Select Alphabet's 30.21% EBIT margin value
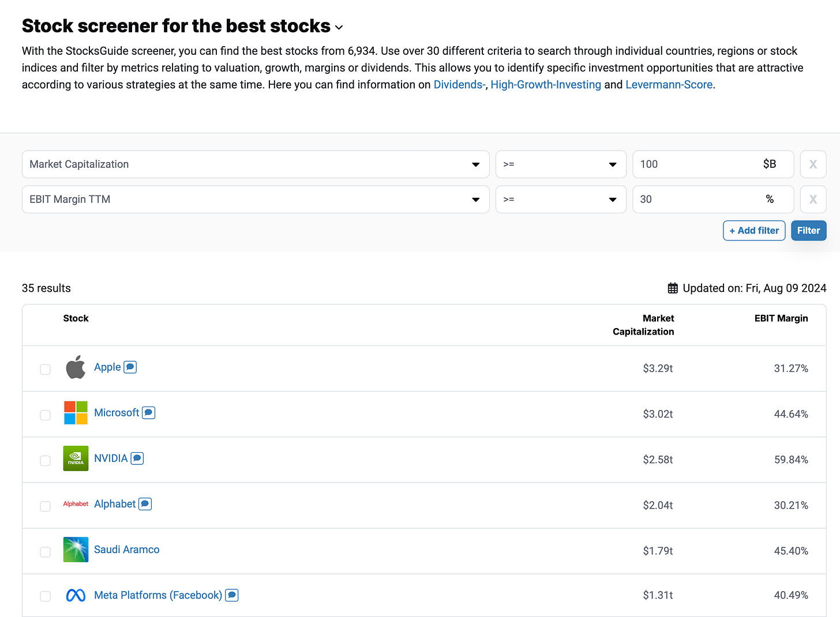 [791, 505]
